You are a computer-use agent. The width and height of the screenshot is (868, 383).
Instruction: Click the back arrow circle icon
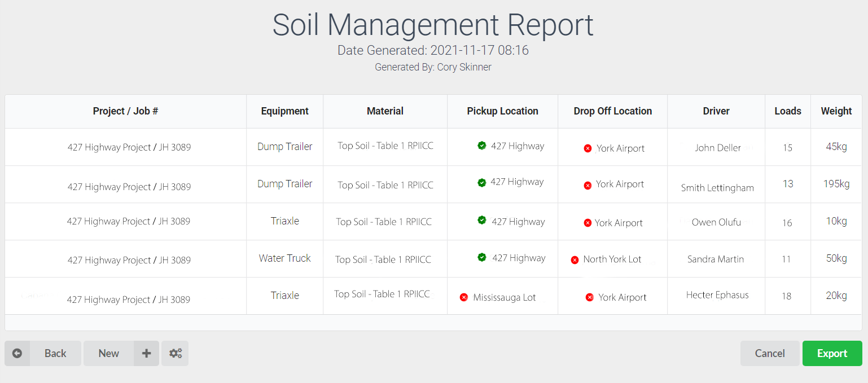pyautogui.click(x=17, y=354)
